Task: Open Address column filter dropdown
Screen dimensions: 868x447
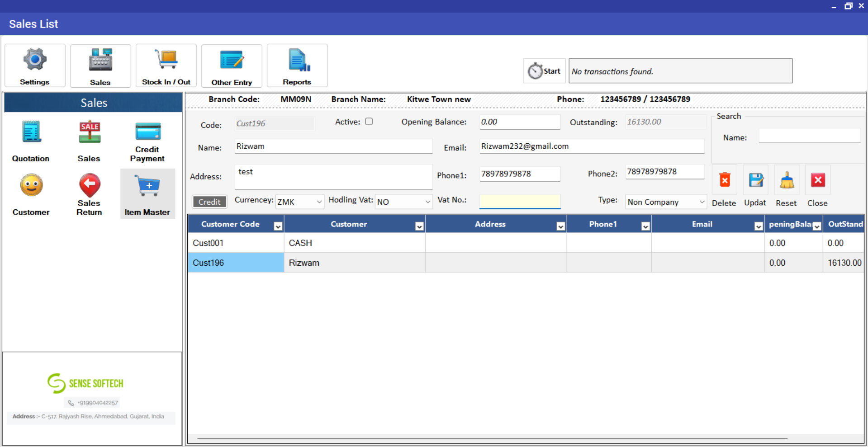Action: pyautogui.click(x=560, y=226)
